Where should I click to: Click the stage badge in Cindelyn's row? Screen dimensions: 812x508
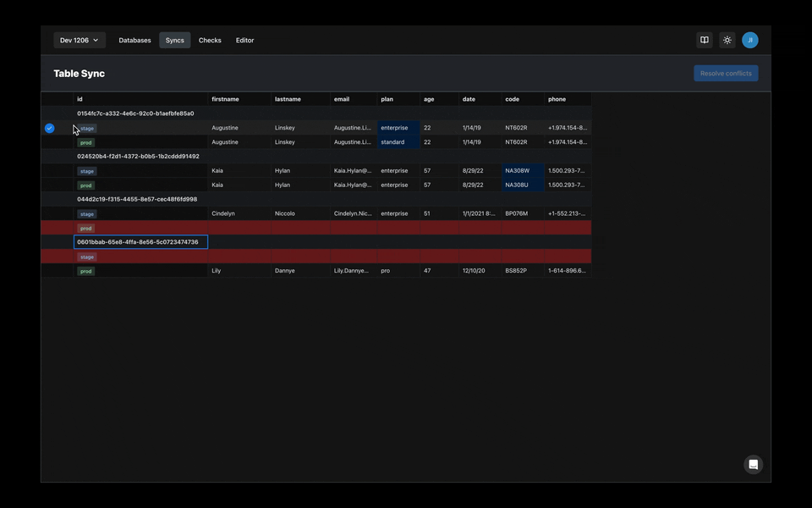86,213
